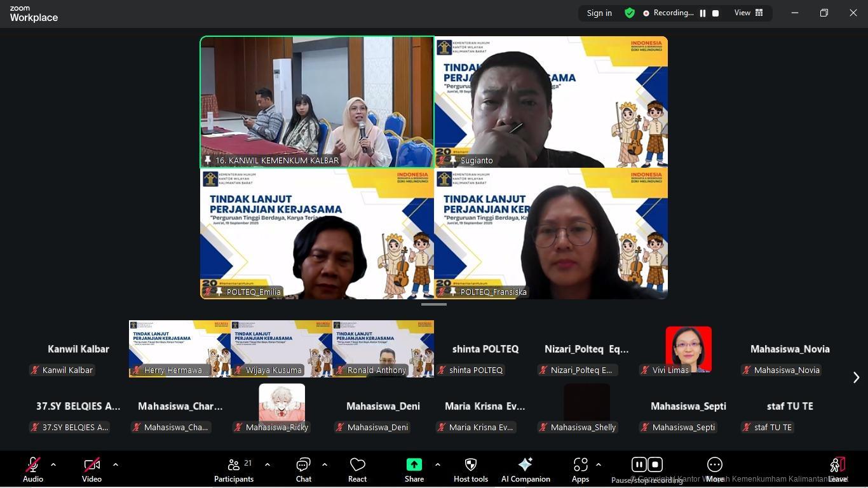
Task: Unmute the microphone with the Audio button
Action: coord(33,470)
